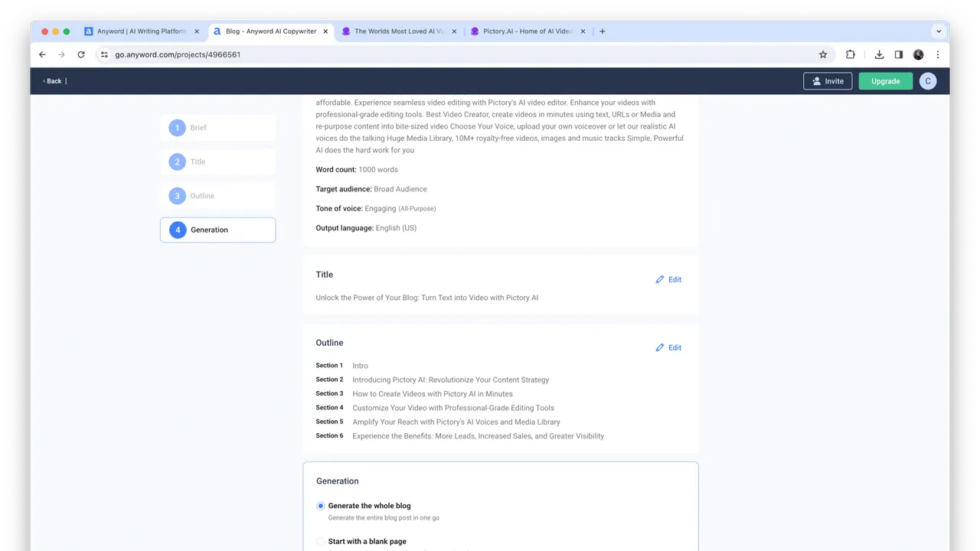Select Start with a blank page option
980x551 pixels.
pyautogui.click(x=321, y=541)
